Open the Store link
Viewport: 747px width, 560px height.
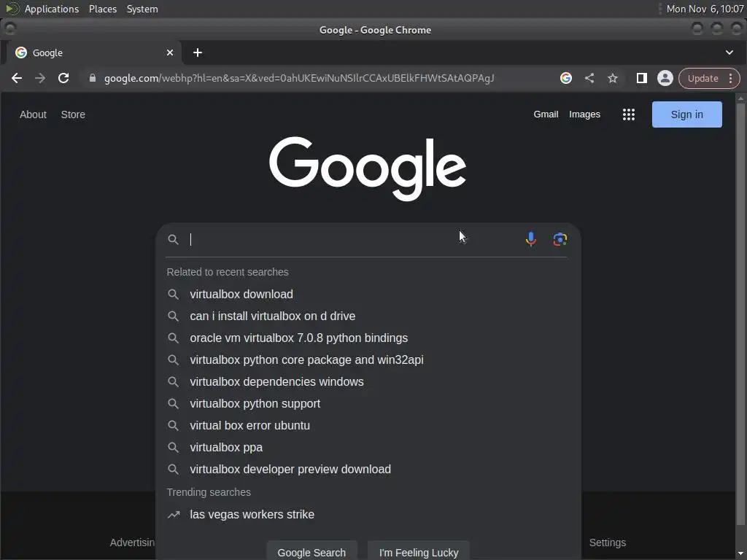click(x=73, y=114)
